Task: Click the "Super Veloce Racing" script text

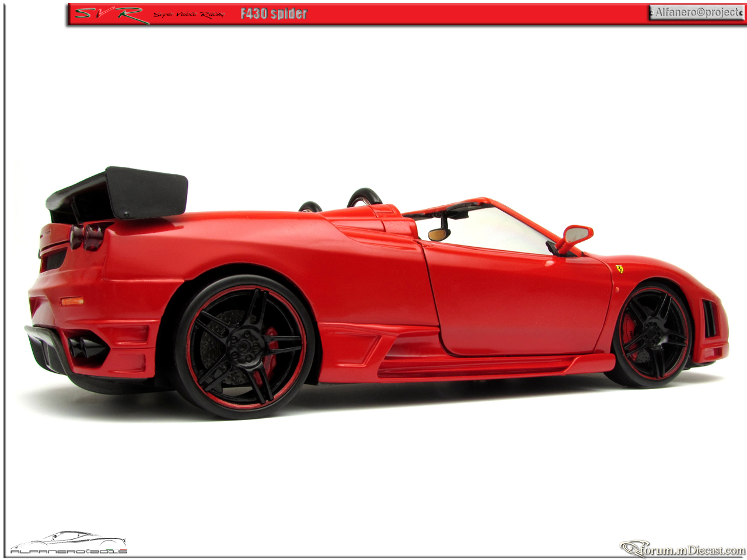Action: [189, 15]
